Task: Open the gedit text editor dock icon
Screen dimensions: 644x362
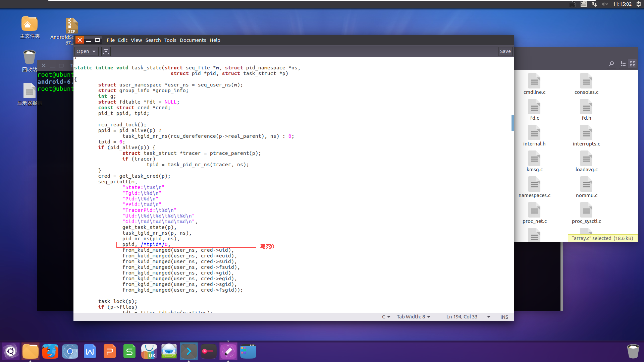Action: [228, 351]
